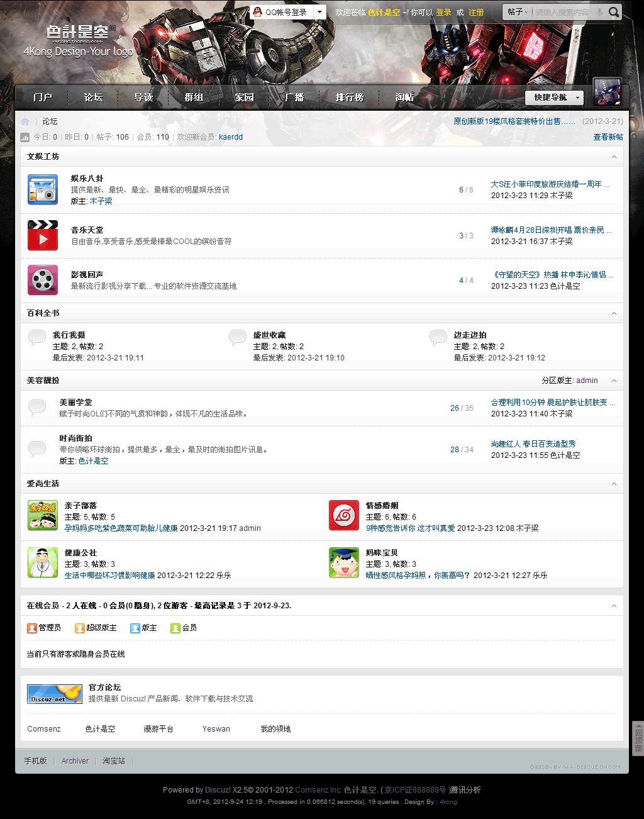The image size is (644, 819).
Task: Click the search magnifier icon
Action: [x=614, y=12]
